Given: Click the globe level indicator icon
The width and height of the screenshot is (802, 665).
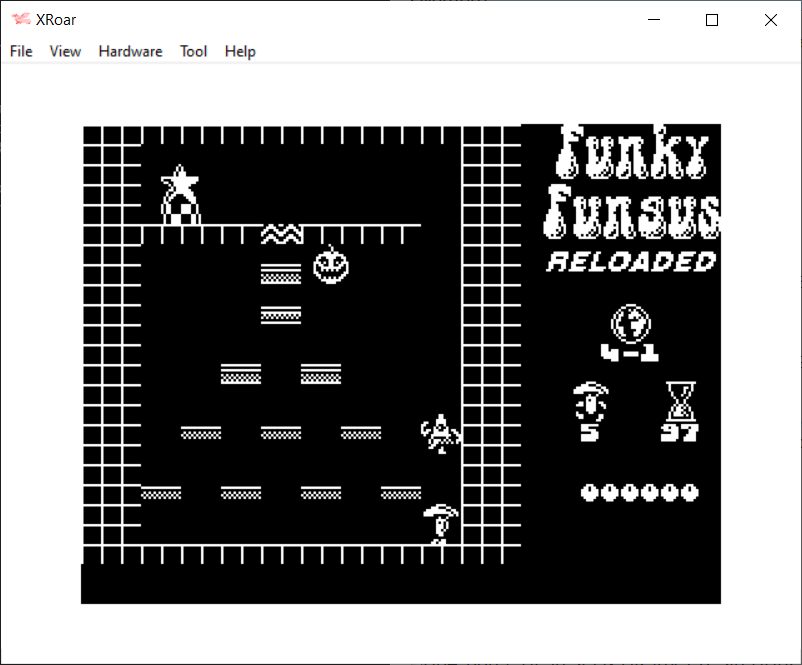Looking at the screenshot, I should (x=631, y=323).
